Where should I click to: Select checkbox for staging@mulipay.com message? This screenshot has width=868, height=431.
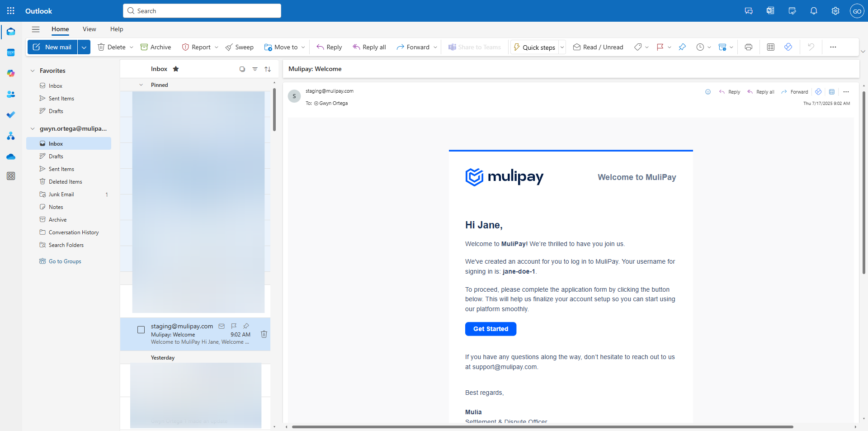coord(141,330)
